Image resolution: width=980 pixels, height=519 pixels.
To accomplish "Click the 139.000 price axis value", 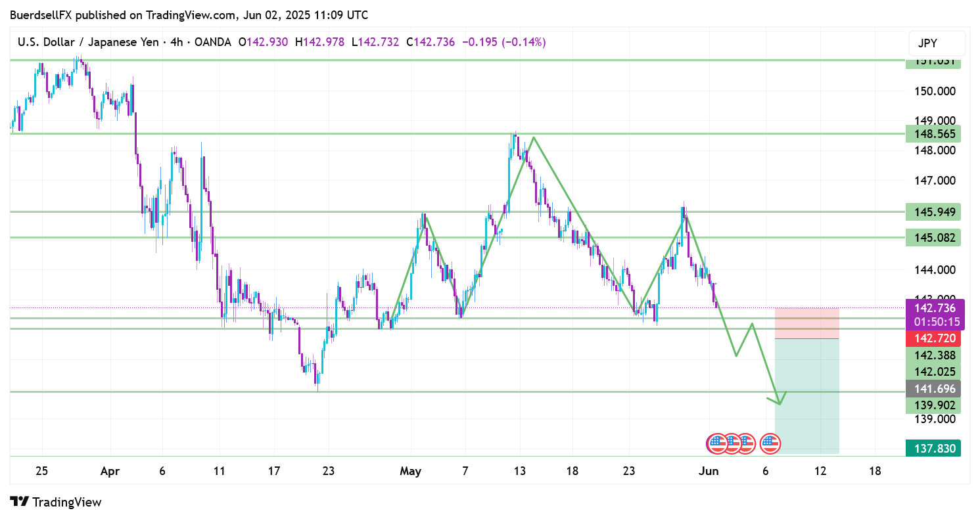I will [935, 419].
